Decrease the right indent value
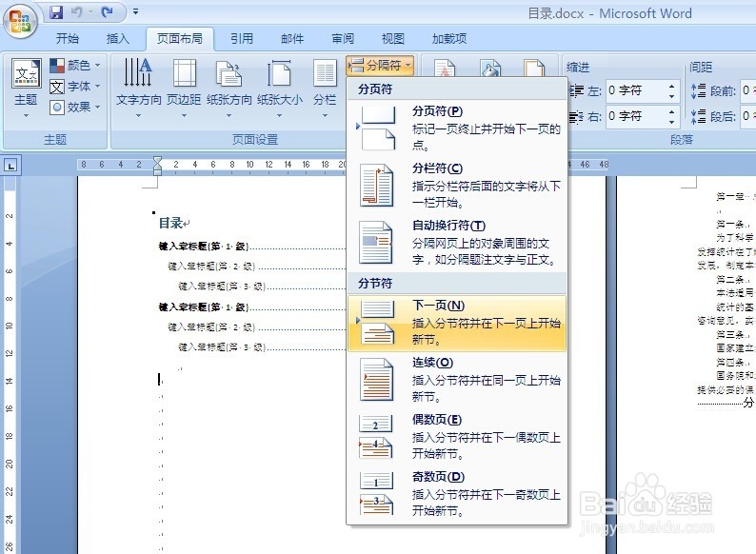 point(672,122)
